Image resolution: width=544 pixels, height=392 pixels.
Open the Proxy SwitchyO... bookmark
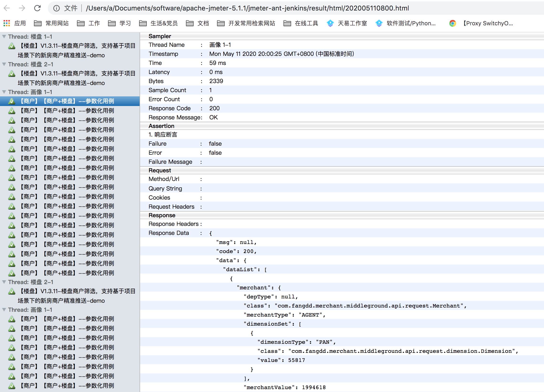click(481, 23)
